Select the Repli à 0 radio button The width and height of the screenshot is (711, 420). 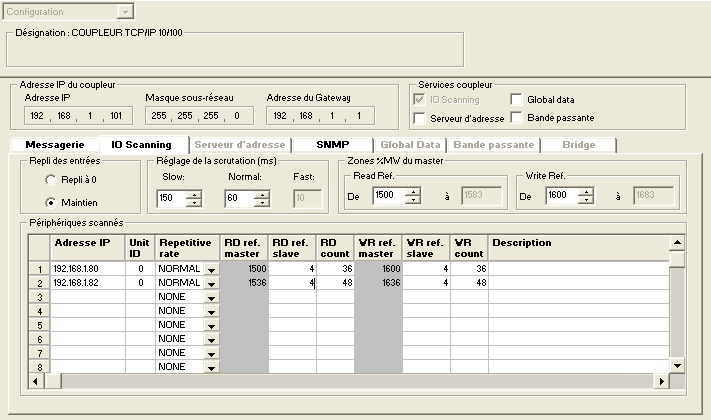point(51,179)
